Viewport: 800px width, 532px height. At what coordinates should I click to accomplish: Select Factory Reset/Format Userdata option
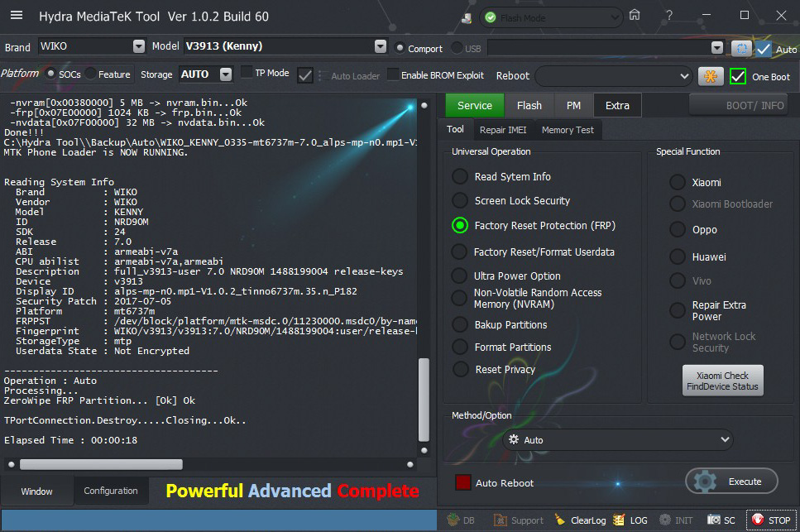[x=459, y=252]
